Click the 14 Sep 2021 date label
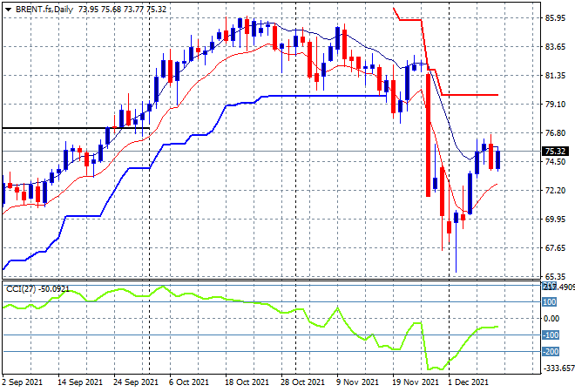The height and width of the screenshot is (392, 575). tap(80, 382)
